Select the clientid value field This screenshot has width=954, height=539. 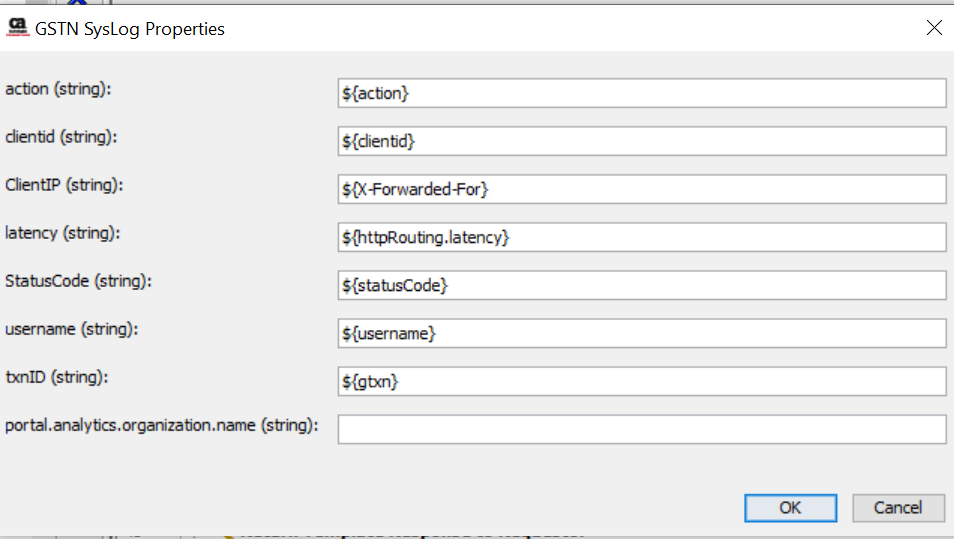[642, 141]
